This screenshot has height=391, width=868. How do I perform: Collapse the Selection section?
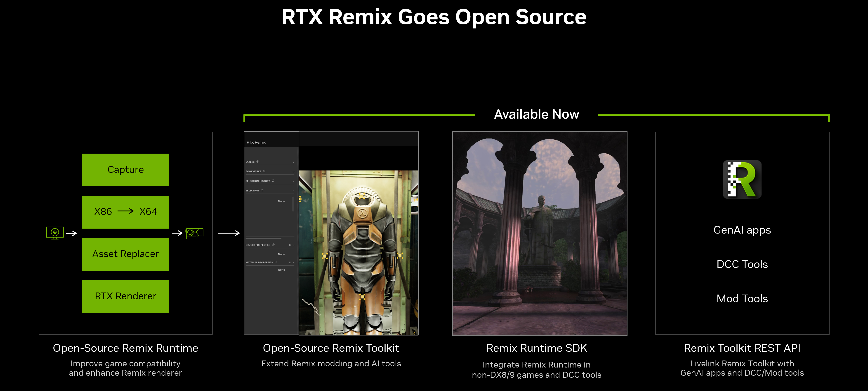(x=293, y=191)
